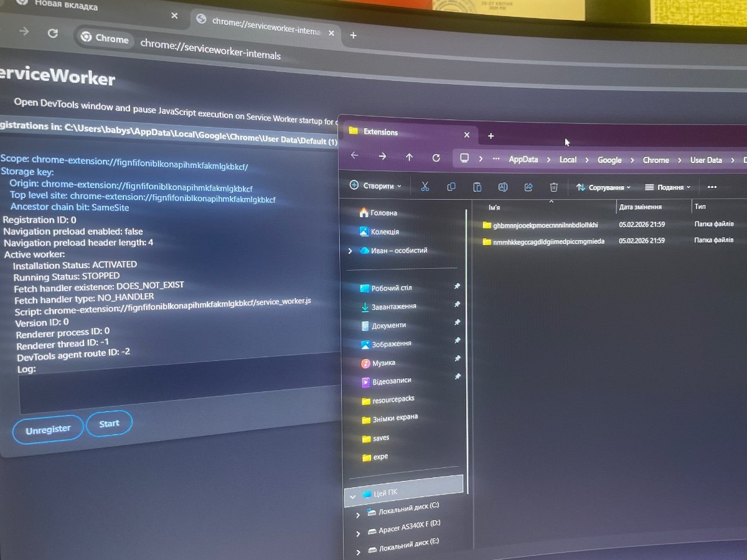Expand the Иван – особистий OneDrive node
Viewport: 747px width, 560px height.
point(350,251)
